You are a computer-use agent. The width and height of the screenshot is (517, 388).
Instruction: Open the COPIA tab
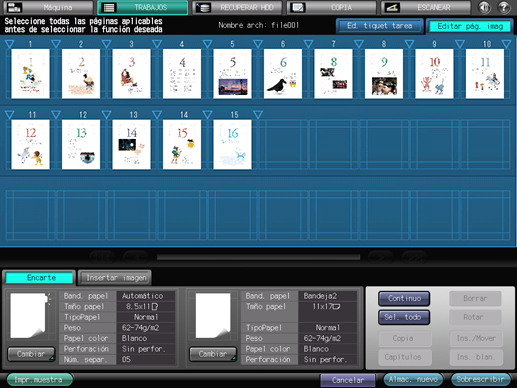(x=332, y=7)
